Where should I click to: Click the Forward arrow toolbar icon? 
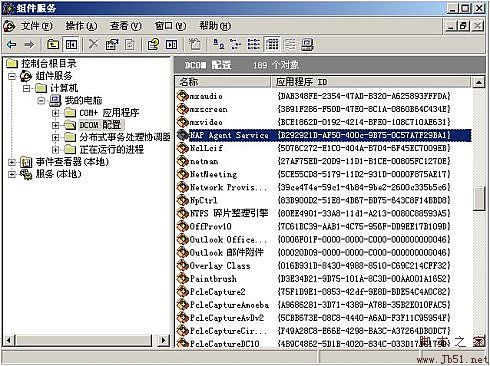29,44
